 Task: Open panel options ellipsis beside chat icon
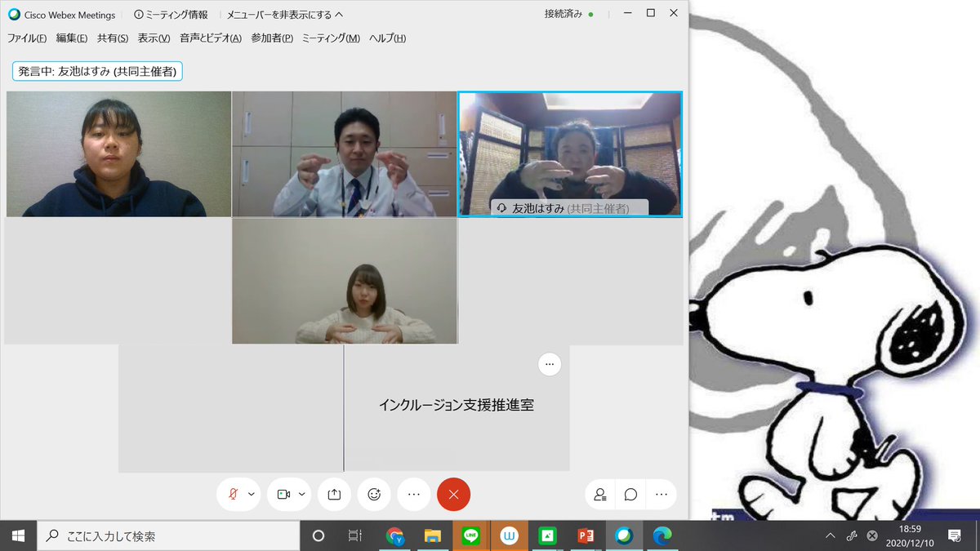[x=661, y=495]
